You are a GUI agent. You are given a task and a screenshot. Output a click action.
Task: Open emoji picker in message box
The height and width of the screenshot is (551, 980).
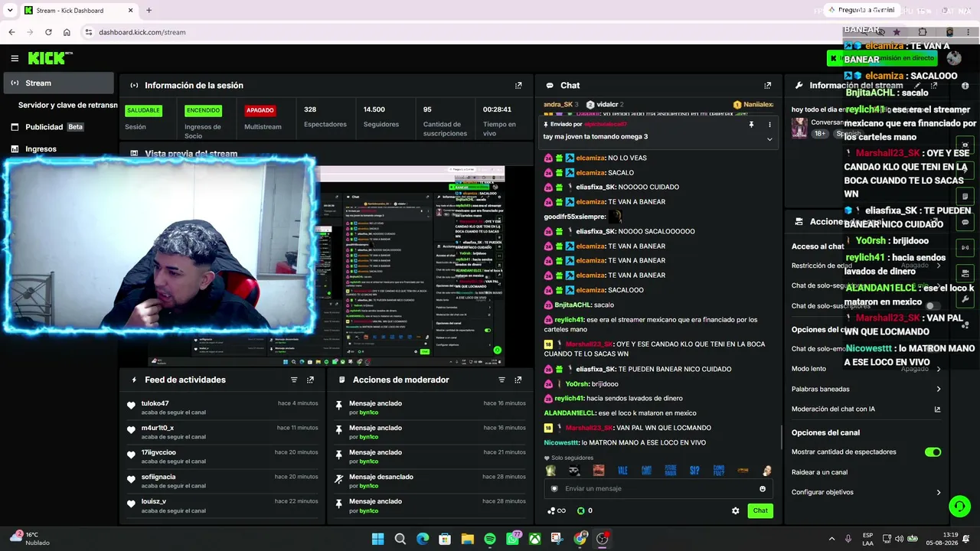point(762,489)
